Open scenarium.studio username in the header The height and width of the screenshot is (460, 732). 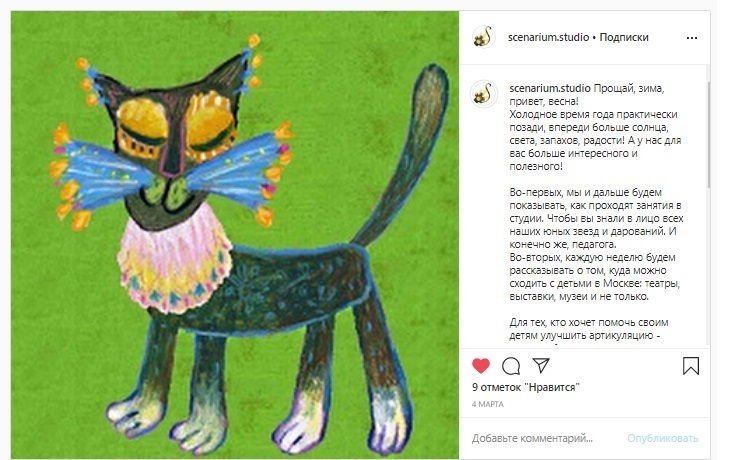548,37
